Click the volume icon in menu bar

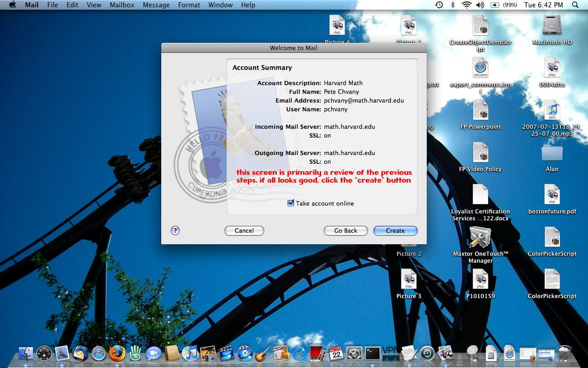tap(480, 5)
